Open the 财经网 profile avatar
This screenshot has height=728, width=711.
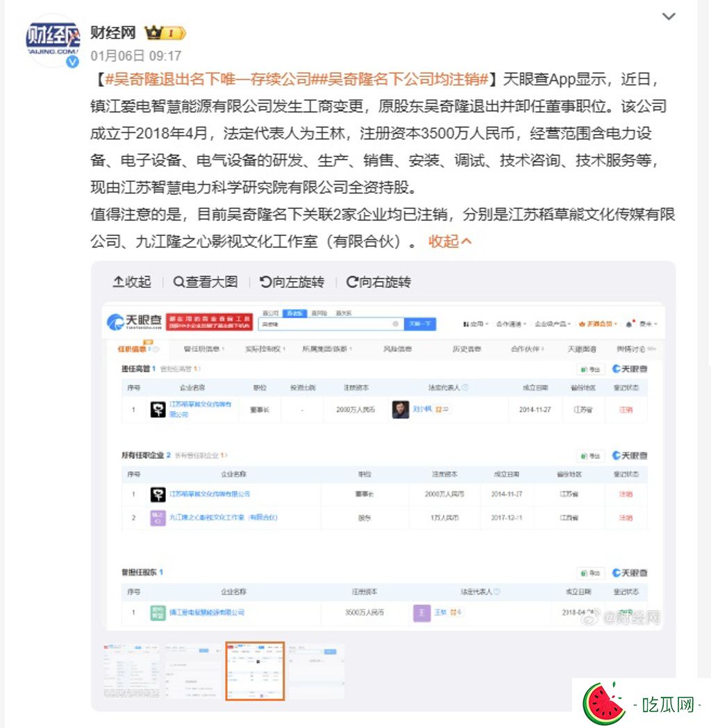53,41
